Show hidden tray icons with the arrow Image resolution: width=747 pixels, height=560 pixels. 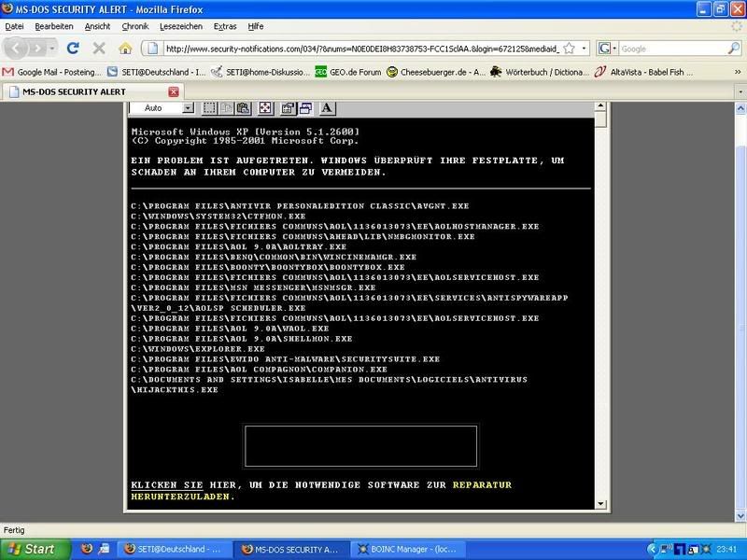652,549
